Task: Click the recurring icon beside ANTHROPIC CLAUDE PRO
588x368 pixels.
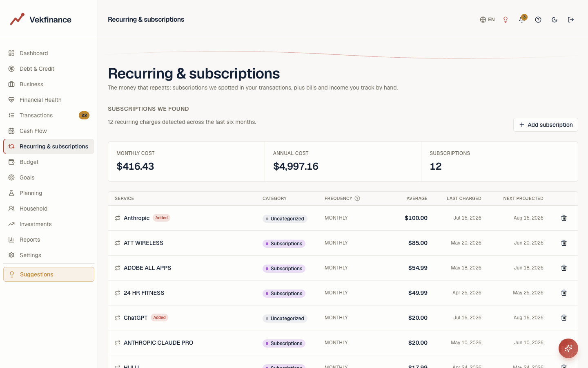Action: pos(118,343)
